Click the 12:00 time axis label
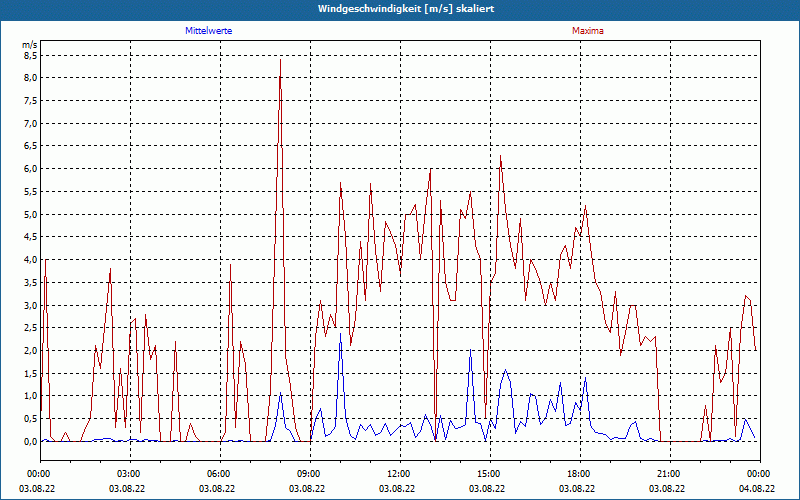Image resolution: width=800 pixels, height=500 pixels. [x=400, y=474]
